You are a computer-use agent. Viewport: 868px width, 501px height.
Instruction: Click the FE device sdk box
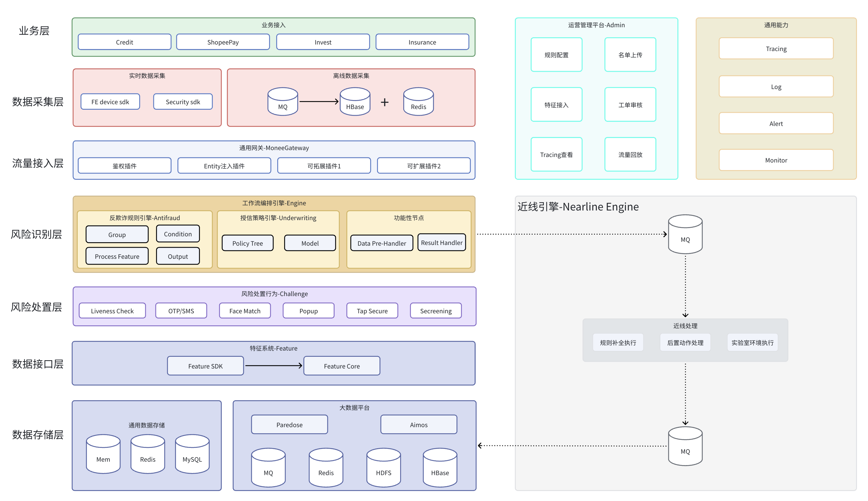coord(110,102)
